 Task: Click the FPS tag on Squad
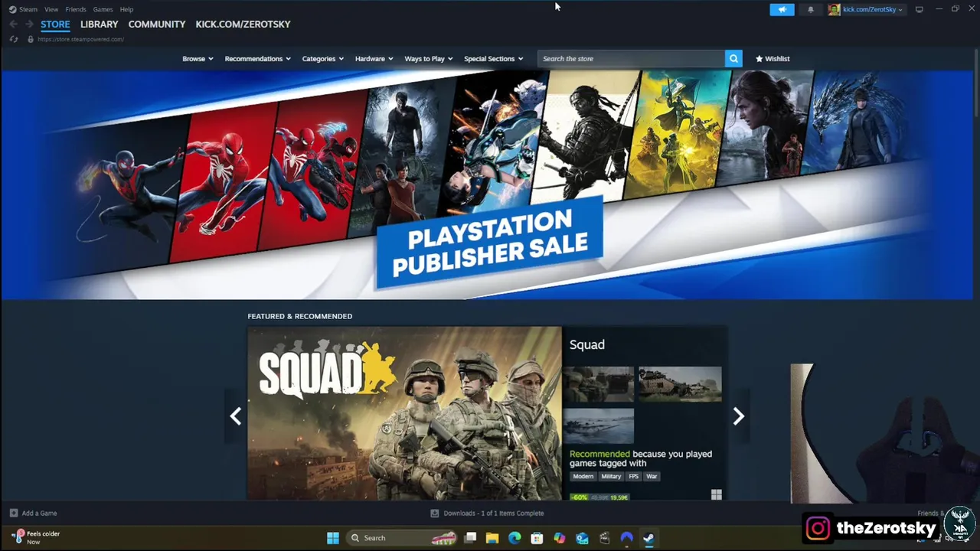pos(633,476)
